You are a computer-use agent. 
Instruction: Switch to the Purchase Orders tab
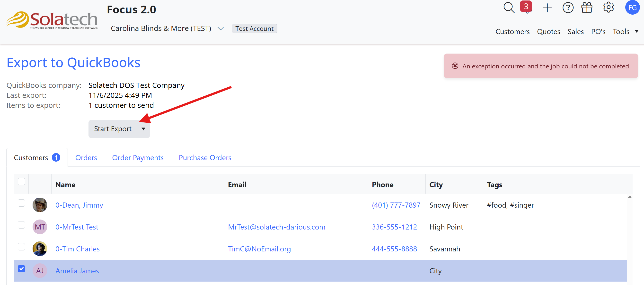(x=205, y=158)
